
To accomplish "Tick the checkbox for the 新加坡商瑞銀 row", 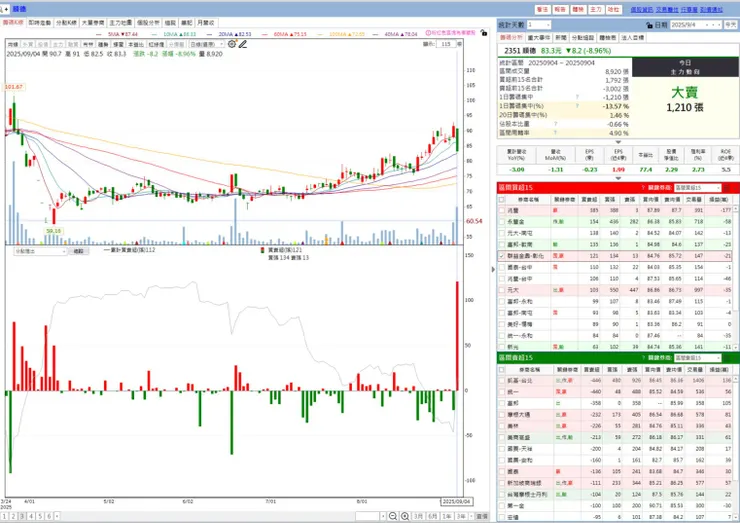I will tap(502, 483).
